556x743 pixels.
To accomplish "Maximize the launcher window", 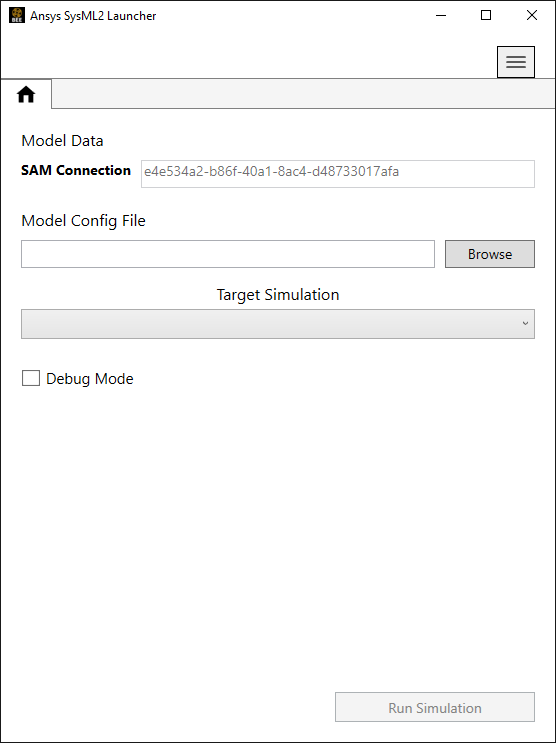I will (486, 16).
